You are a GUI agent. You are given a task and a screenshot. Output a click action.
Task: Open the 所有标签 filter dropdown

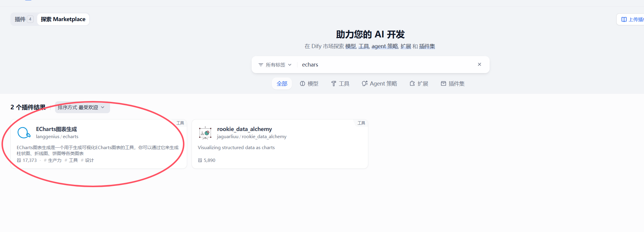coord(275,65)
